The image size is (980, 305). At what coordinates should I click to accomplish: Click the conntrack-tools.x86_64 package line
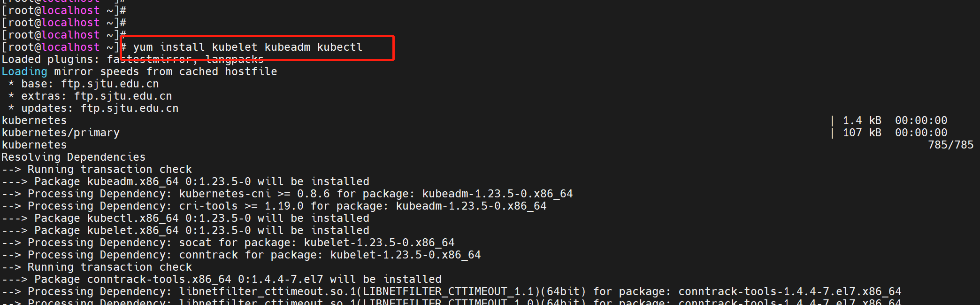pos(222,280)
